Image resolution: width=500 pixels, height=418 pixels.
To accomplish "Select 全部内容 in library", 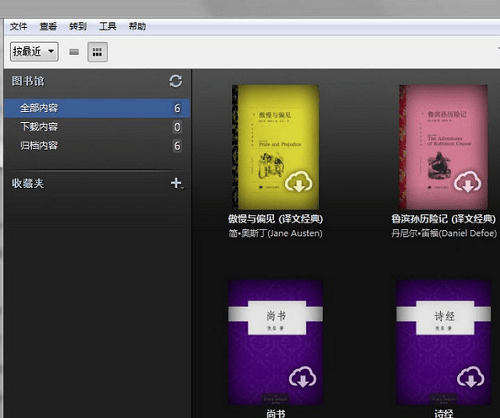I will pyautogui.click(x=97, y=108).
